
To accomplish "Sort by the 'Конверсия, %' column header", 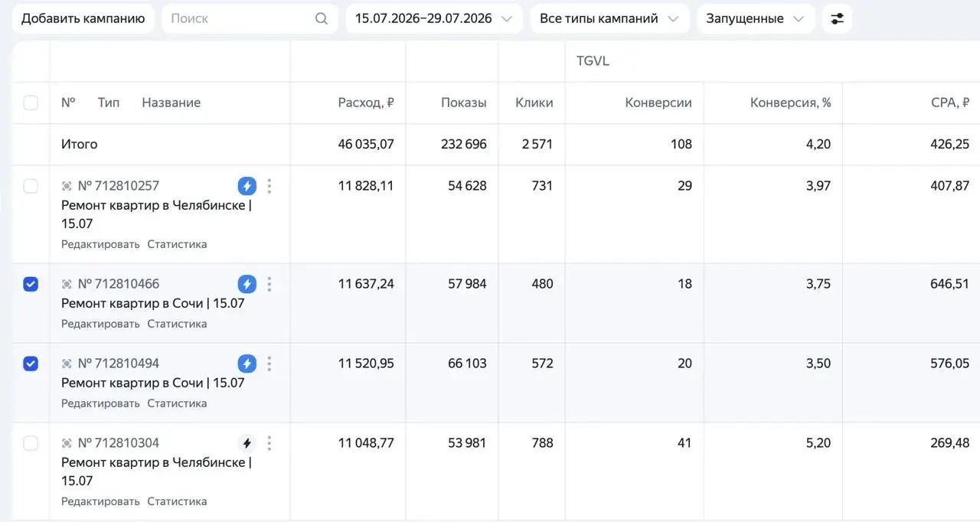I will click(x=791, y=103).
